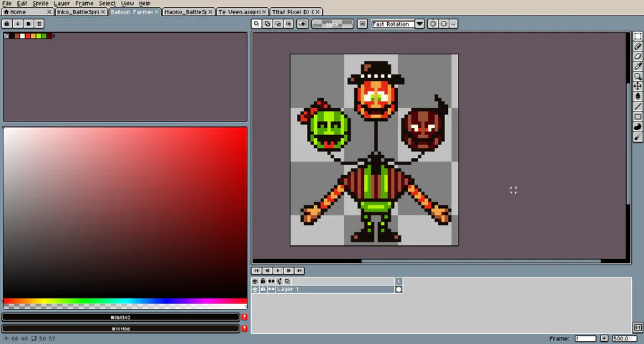Image resolution: width=644 pixels, height=344 pixels.
Task: Click the warning icon beside background color
Action: pos(245,328)
